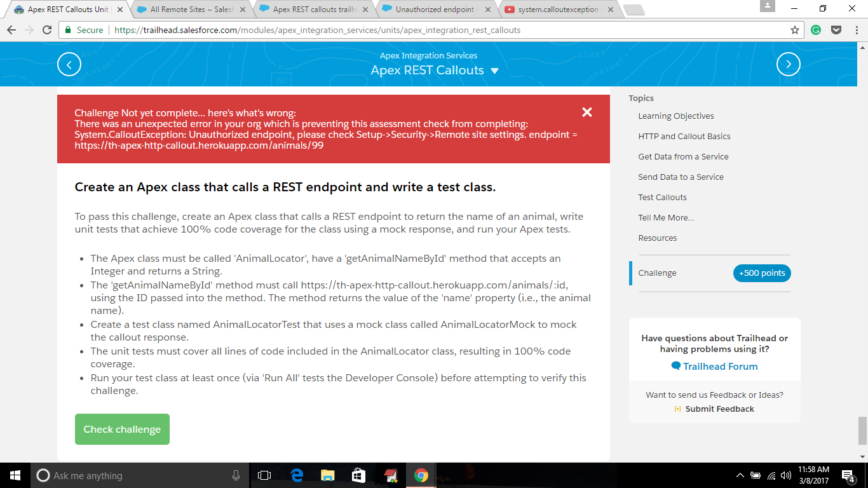Click the Chrome icon in the taskbar
868x488 pixels.
pos(421,475)
